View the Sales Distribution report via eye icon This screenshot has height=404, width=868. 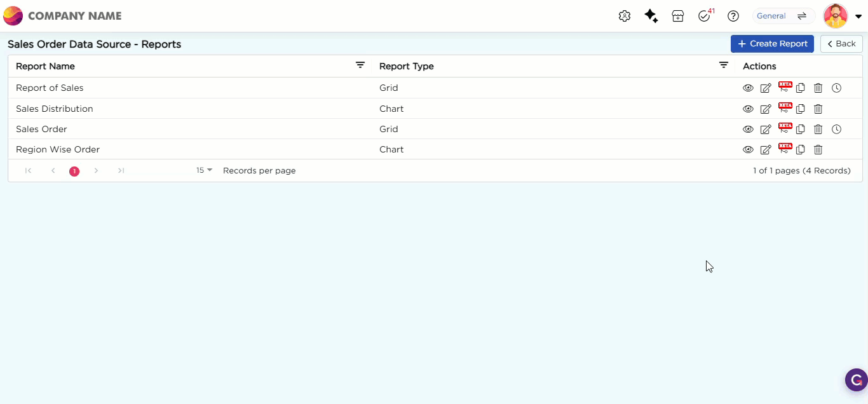[748, 109]
